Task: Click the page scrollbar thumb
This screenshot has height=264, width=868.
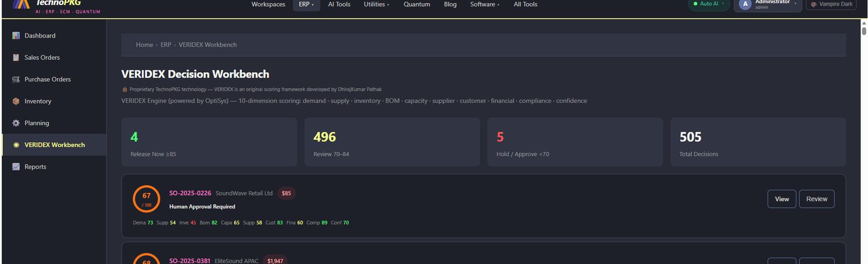Action: (x=864, y=31)
